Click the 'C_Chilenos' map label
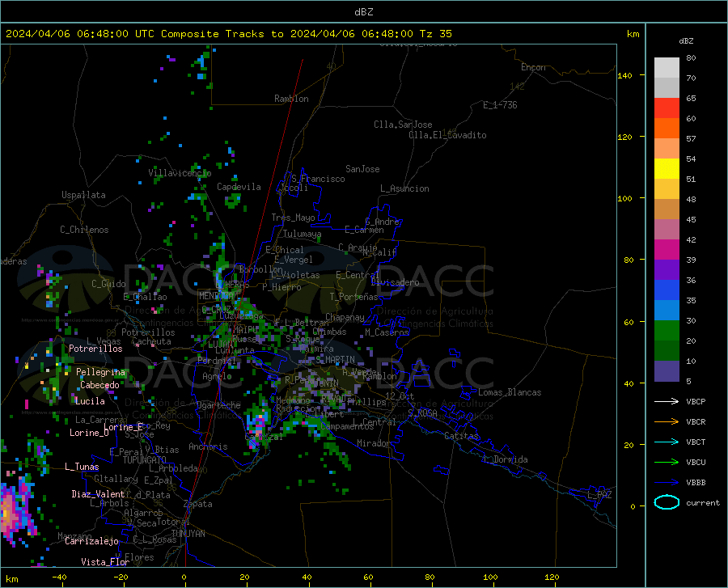The height and width of the screenshot is (588, 728). [84, 230]
